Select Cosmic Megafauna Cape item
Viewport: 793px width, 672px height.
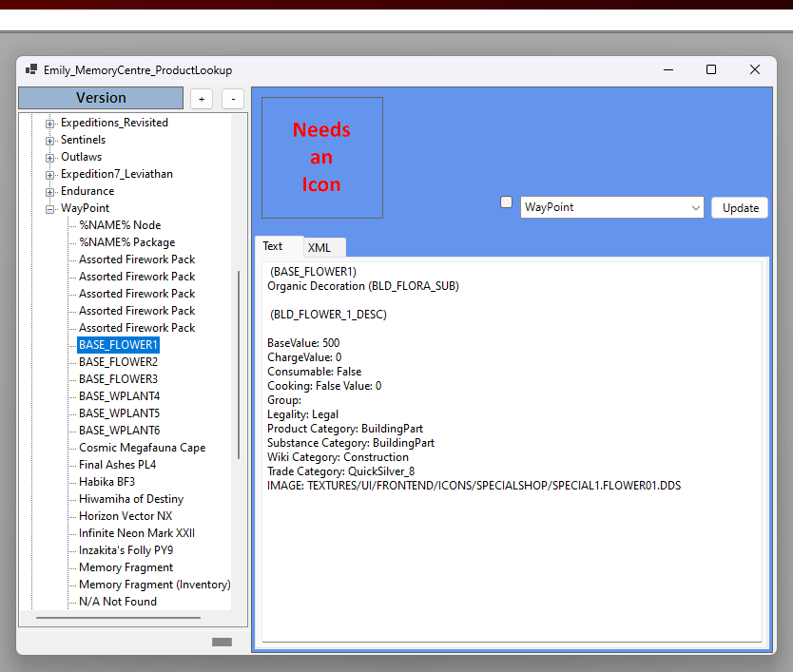pos(142,448)
